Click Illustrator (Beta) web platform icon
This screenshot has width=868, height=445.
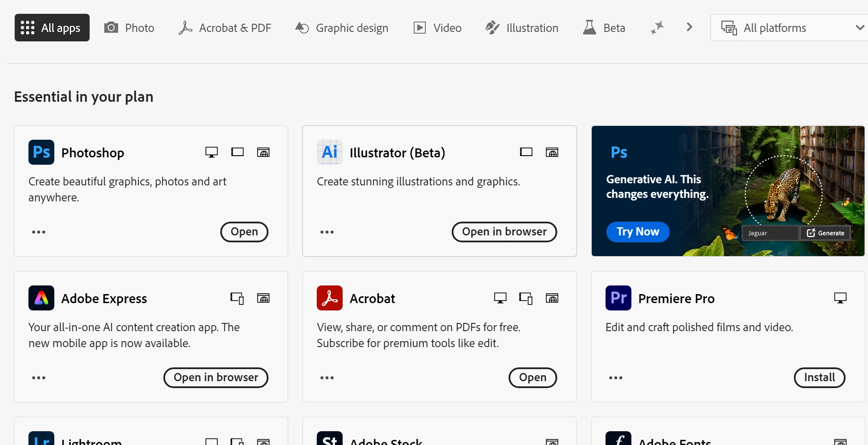click(552, 152)
